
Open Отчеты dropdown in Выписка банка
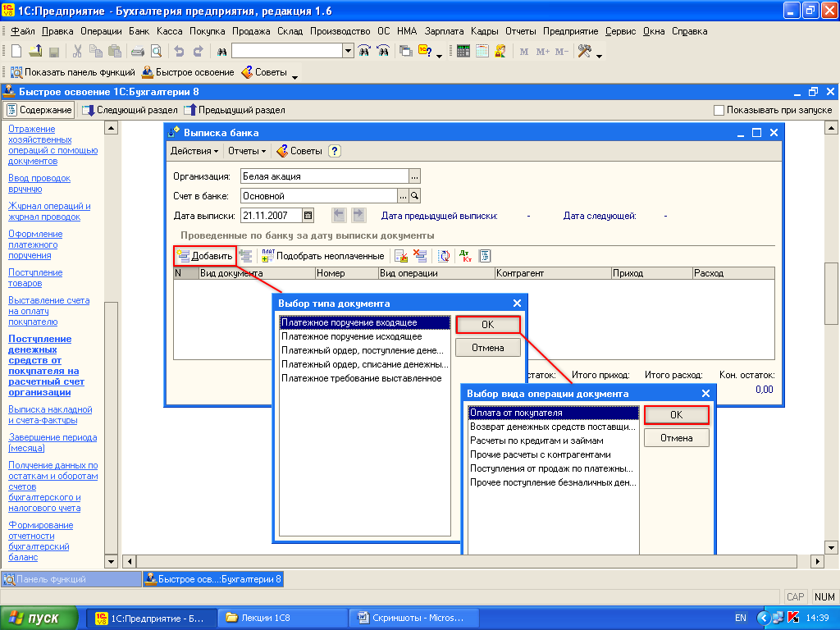click(247, 151)
